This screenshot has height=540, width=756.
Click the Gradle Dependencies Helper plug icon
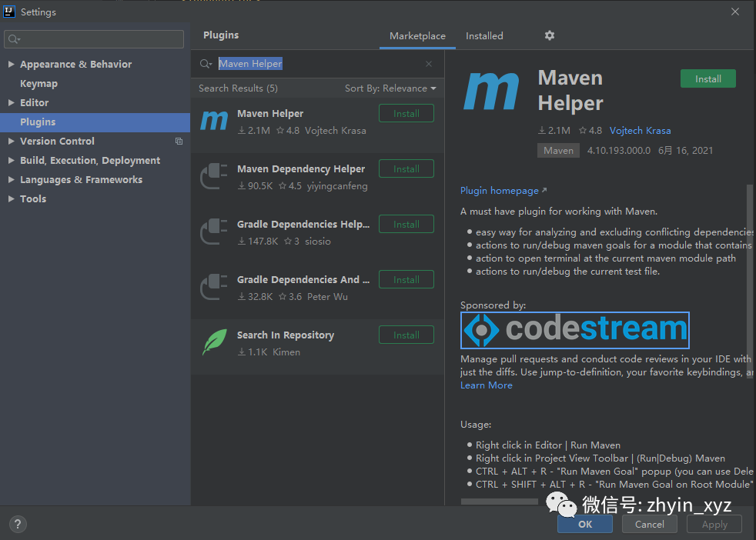(214, 232)
